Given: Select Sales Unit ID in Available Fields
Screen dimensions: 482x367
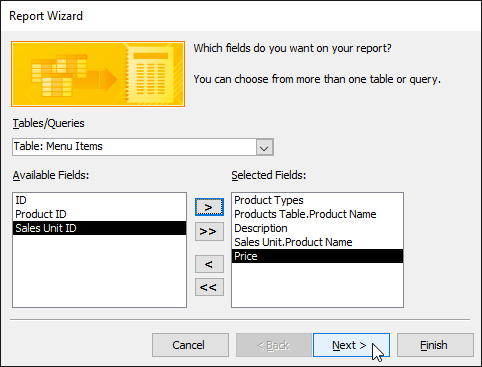Looking at the screenshot, I should pos(99,228).
